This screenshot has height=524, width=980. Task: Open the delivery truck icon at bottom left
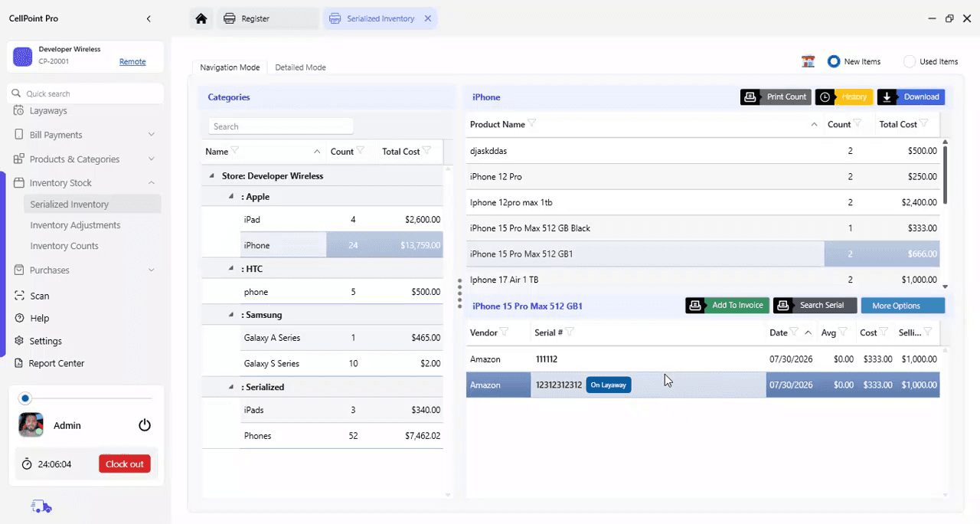(x=41, y=506)
